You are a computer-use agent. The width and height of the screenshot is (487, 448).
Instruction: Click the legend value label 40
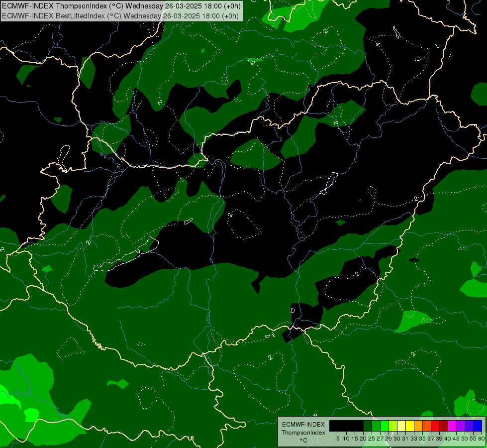pos(448,439)
